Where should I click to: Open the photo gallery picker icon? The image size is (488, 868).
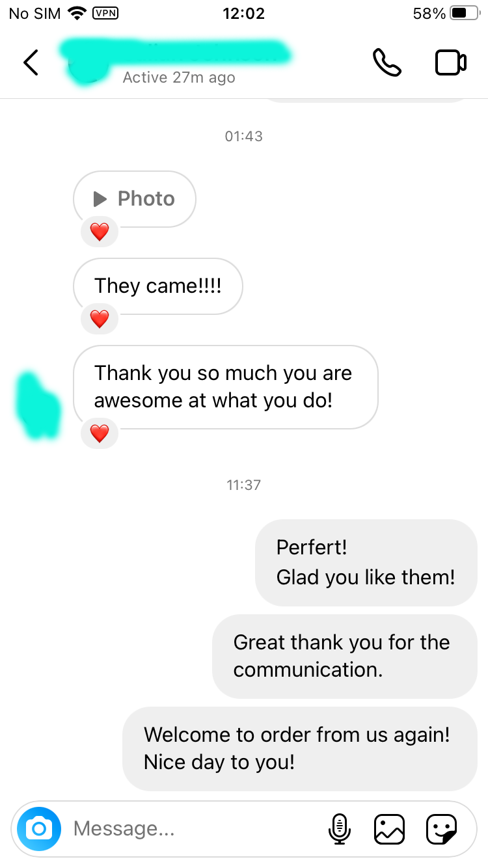[x=389, y=829]
